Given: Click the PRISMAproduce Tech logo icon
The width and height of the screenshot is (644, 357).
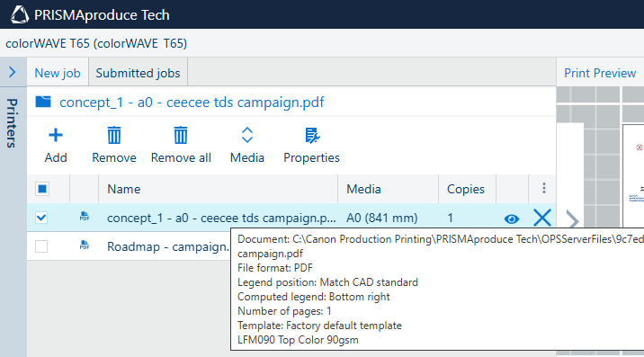Looking at the screenshot, I should tap(20, 14).
